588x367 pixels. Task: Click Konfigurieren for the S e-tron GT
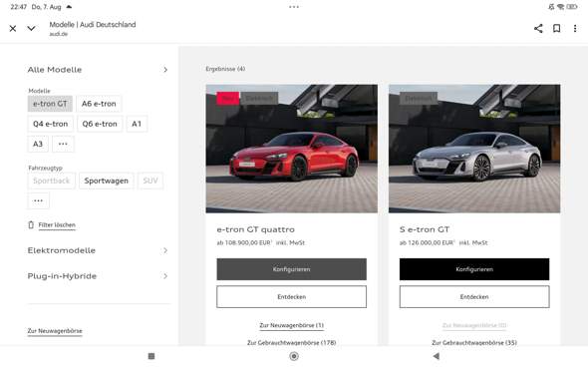pos(474,269)
